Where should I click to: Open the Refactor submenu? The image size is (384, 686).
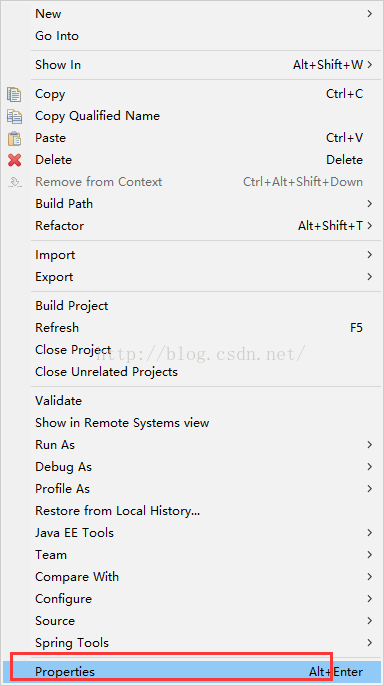192,226
